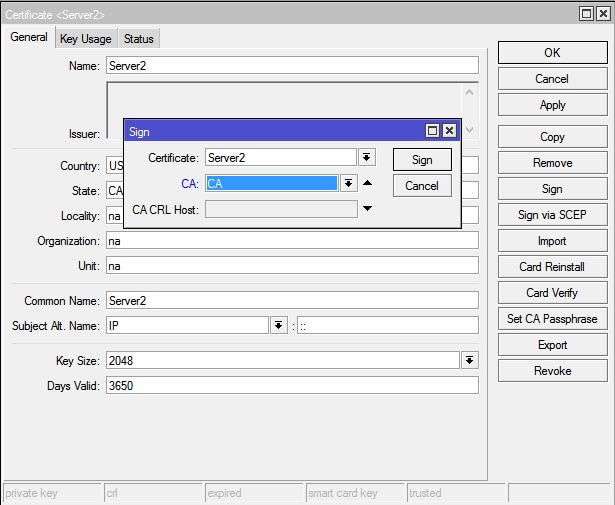Click Sign via SCEP button
Screen dimensions: 615x505
coord(553,214)
